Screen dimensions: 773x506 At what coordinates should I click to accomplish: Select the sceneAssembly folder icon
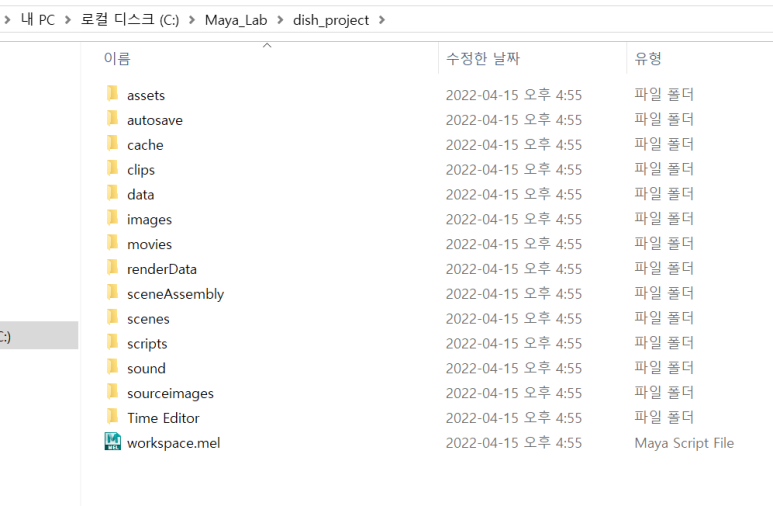pos(112,292)
